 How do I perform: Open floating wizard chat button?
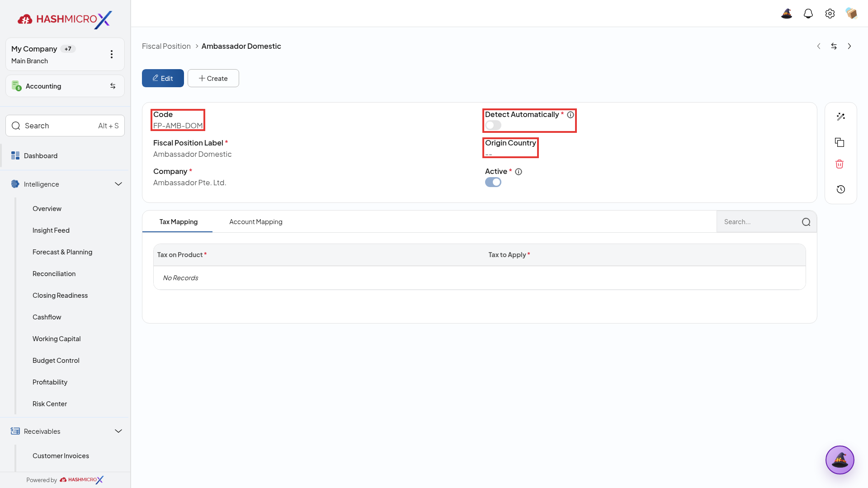pos(840,460)
